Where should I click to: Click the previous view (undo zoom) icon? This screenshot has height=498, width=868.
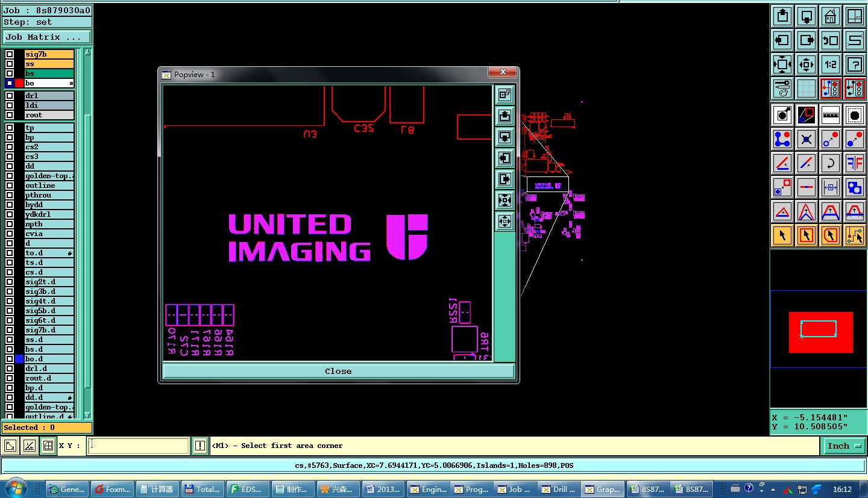pyautogui.click(x=831, y=40)
